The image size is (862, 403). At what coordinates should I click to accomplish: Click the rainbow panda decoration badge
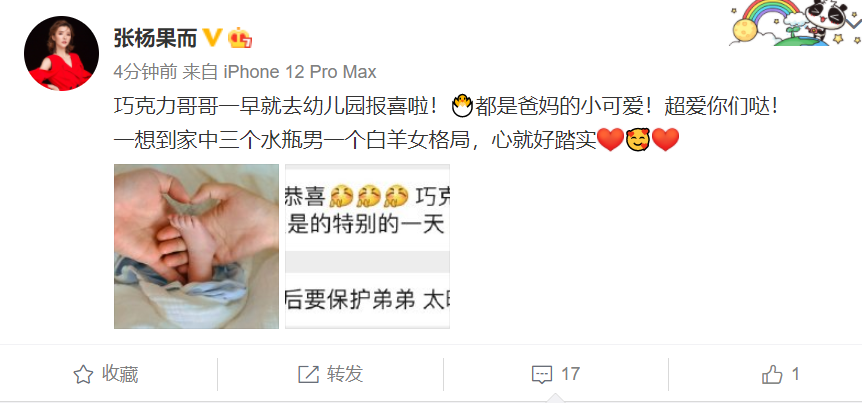pos(795,23)
